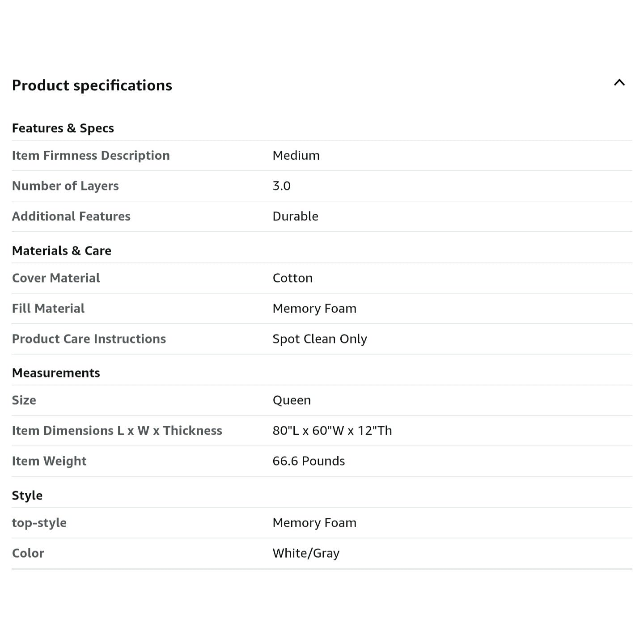Click the top-style row label
This screenshot has width=644, height=644.
click(39, 523)
